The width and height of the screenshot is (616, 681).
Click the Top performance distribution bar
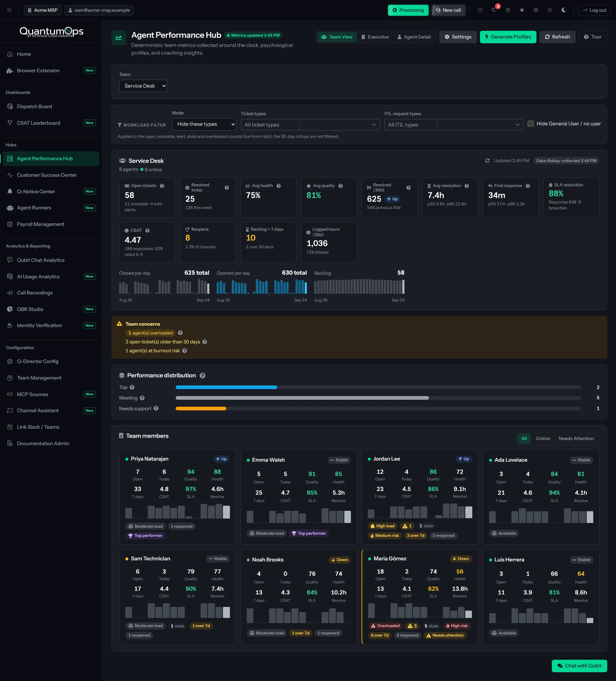378,387
